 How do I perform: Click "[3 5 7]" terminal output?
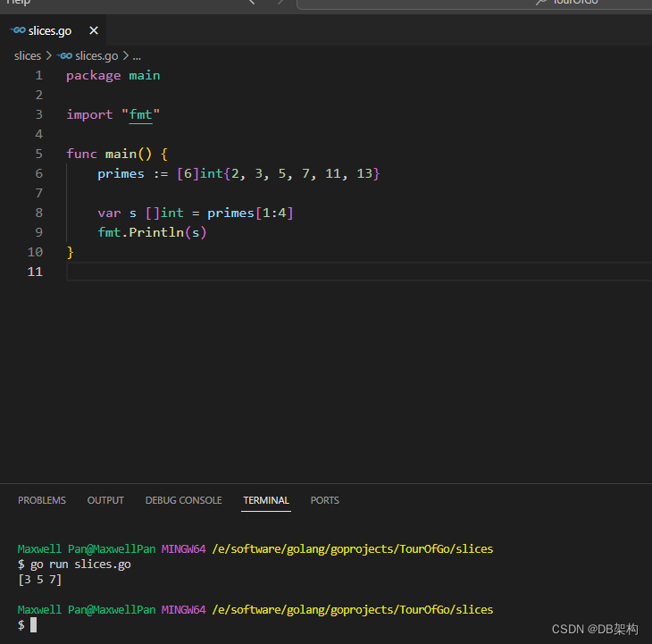[x=40, y=580]
